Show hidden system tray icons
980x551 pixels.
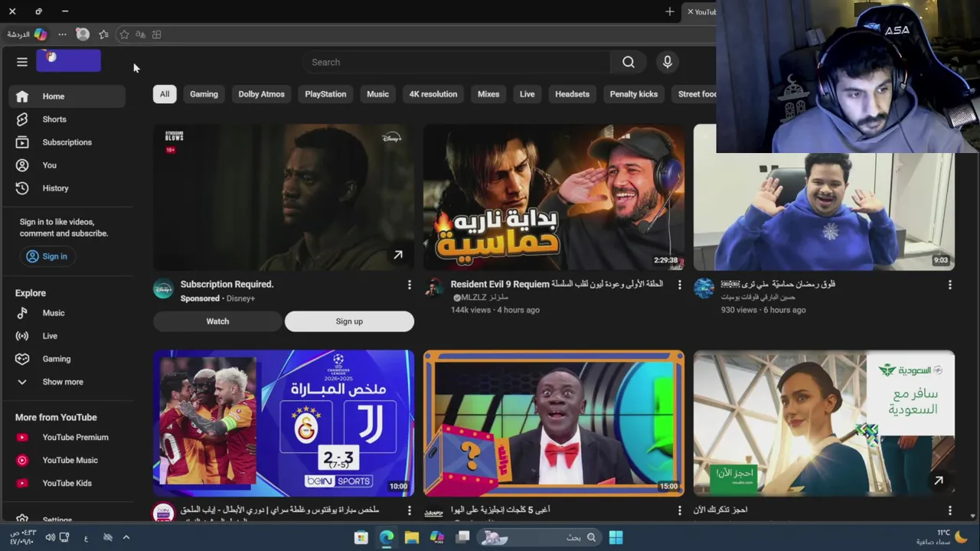pos(126,537)
